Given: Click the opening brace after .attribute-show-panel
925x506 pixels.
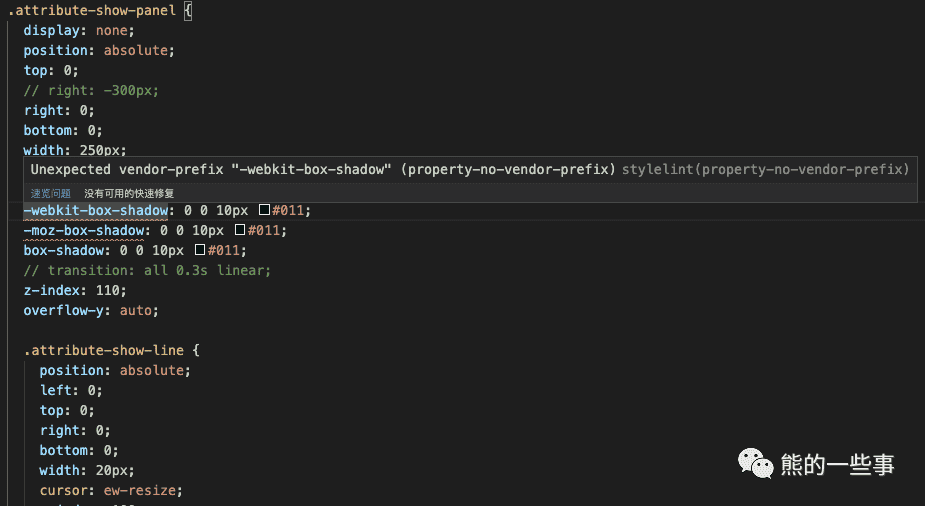Looking at the screenshot, I should coord(188,11).
